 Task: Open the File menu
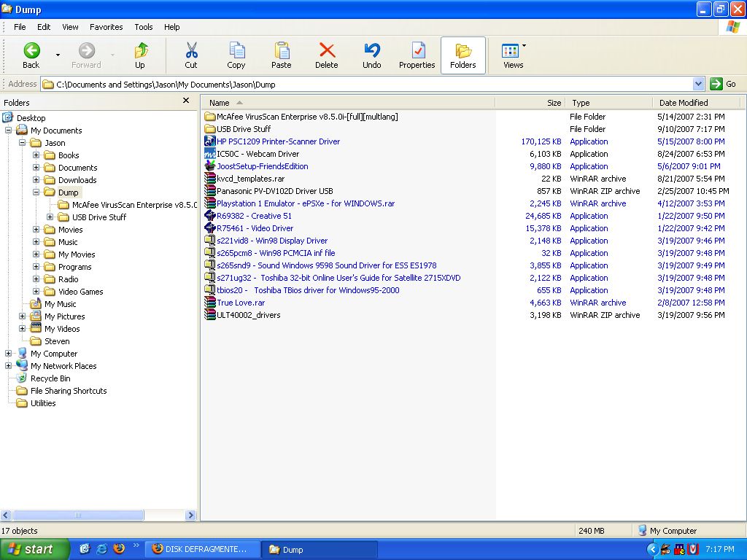(20, 27)
